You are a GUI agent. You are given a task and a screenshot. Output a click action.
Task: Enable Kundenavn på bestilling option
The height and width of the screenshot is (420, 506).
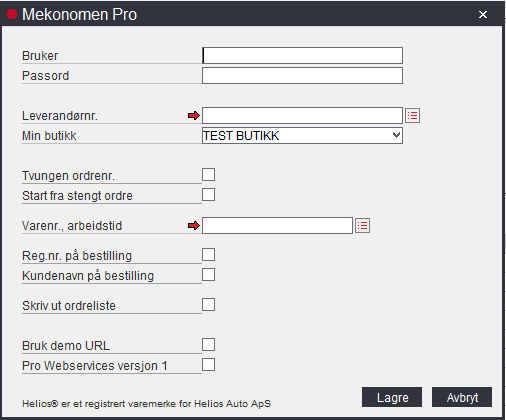point(208,275)
